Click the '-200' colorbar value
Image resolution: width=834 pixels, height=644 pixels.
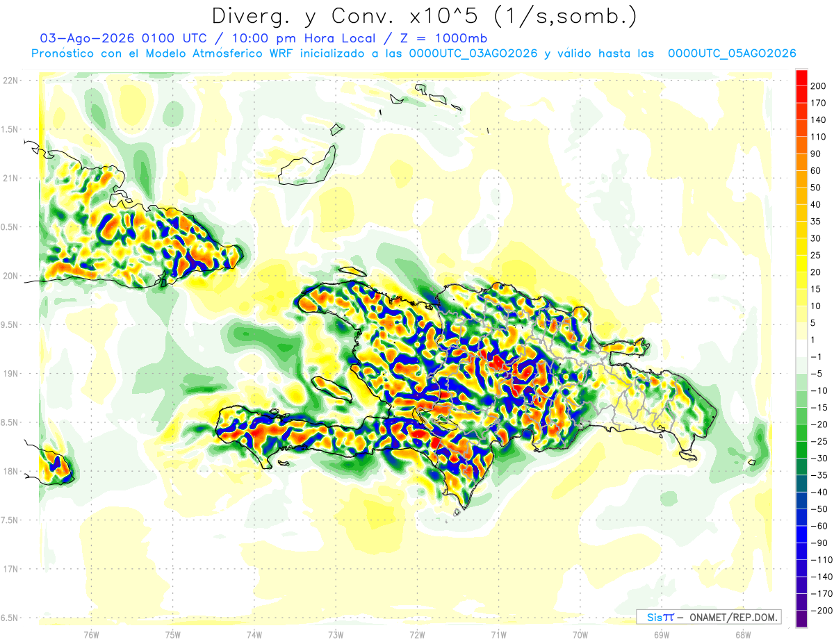click(x=821, y=611)
